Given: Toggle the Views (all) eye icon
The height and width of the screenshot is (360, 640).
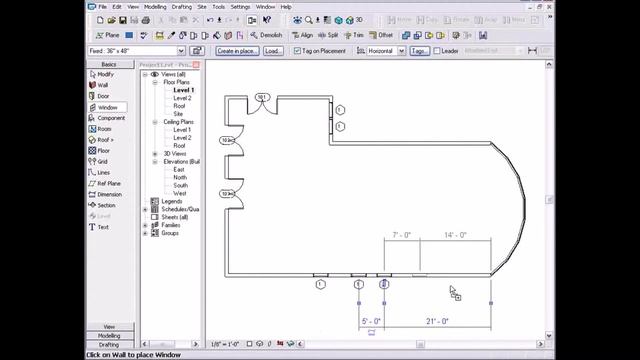Looking at the screenshot, I should 155,74.
